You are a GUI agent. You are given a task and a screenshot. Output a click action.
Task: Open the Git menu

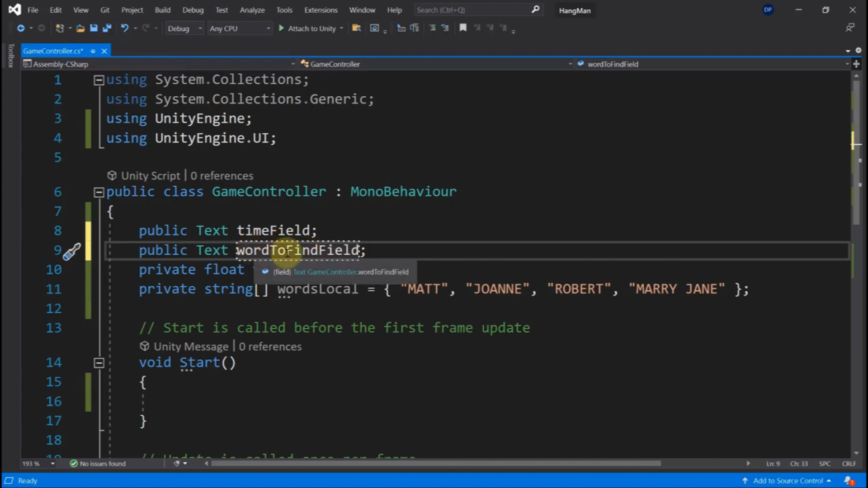coord(104,9)
